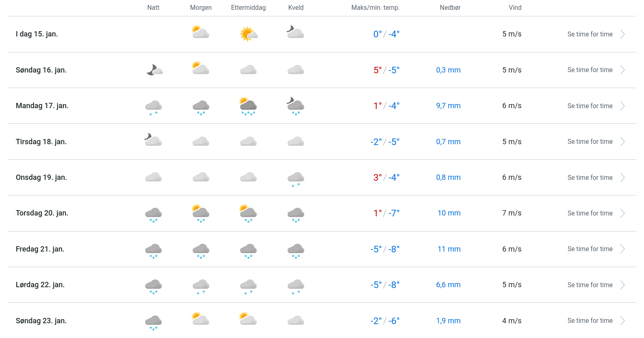Image resolution: width=644 pixels, height=338 pixels.
Task: Expand the Fredag 21. jan. row chevron
Action: coord(622,249)
